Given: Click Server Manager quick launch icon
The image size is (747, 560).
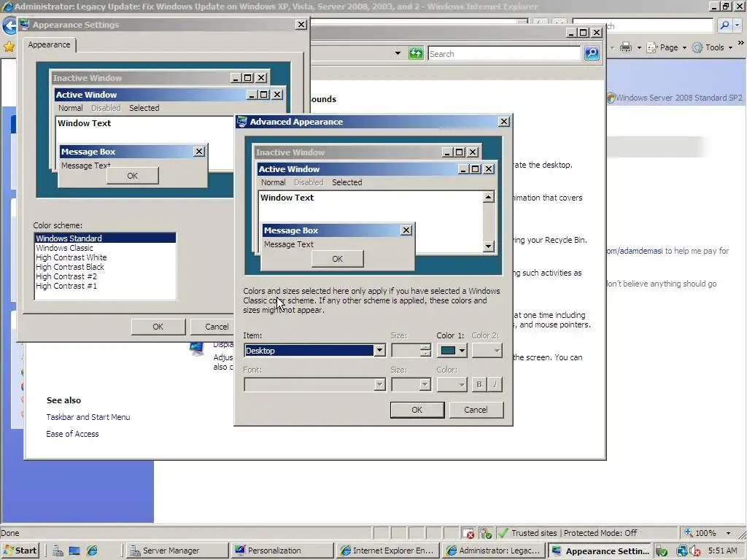Looking at the screenshot, I should pyautogui.click(x=58, y=551).
